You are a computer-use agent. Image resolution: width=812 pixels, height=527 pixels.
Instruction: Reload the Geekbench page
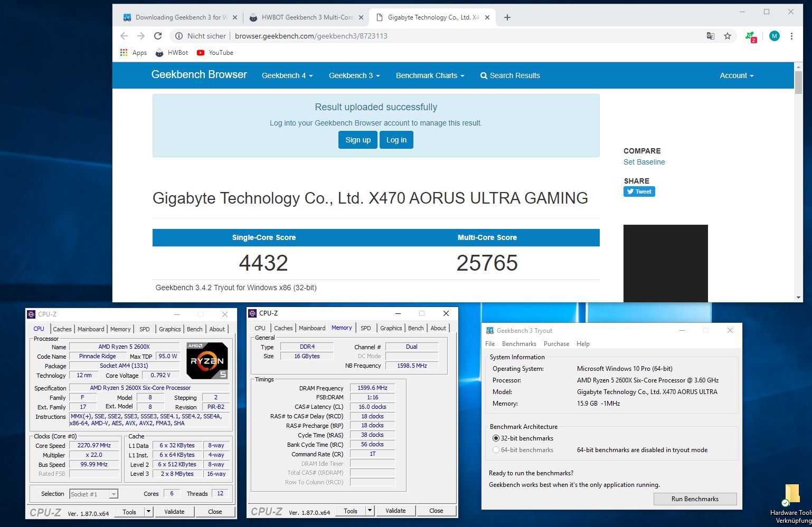158,36
